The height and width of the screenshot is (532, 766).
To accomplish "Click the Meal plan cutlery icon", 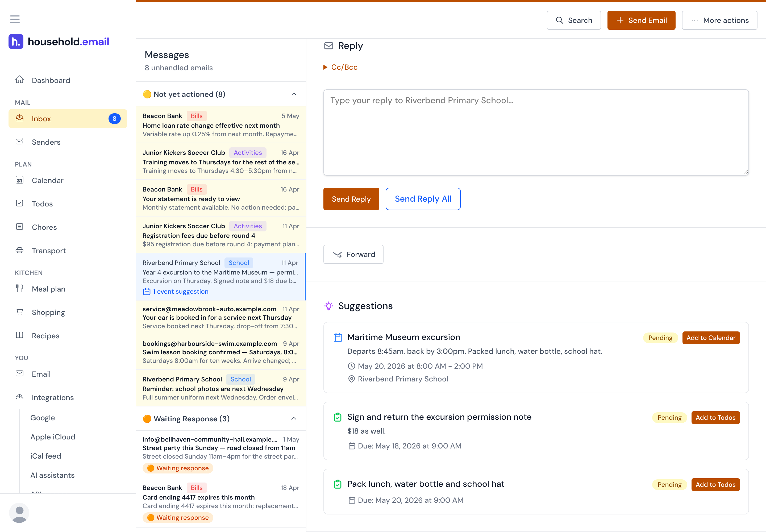I will point(20,289).
